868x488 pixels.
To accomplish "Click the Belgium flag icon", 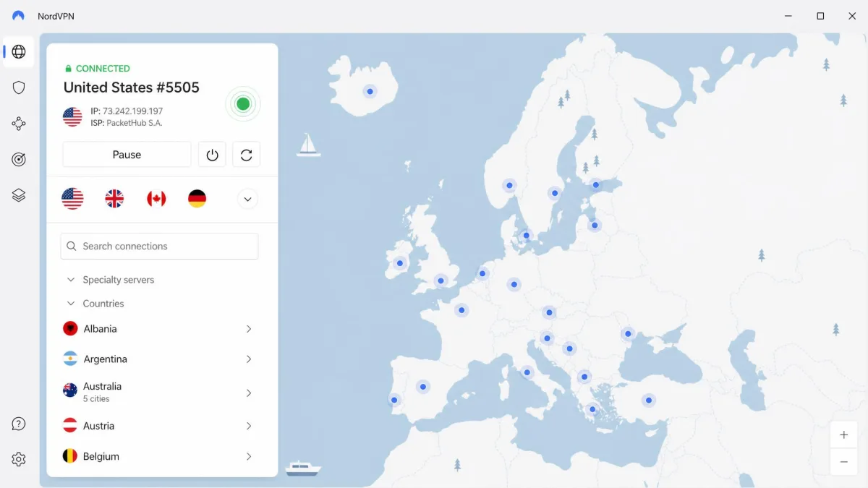I will 70,456.
